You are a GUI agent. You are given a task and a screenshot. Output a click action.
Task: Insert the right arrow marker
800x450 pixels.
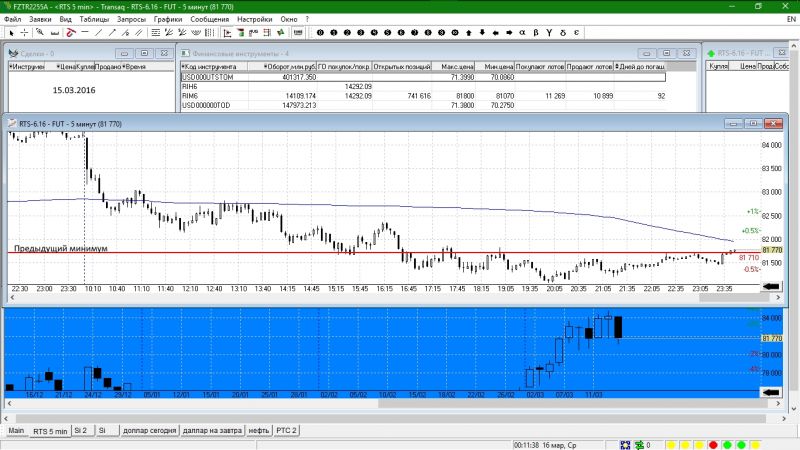coord(509,33)
